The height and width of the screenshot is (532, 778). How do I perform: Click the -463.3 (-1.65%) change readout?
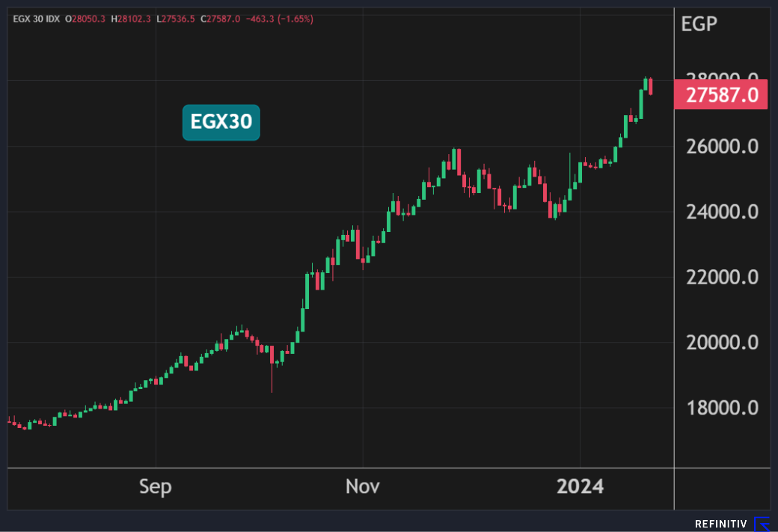[x=278, y=19]
